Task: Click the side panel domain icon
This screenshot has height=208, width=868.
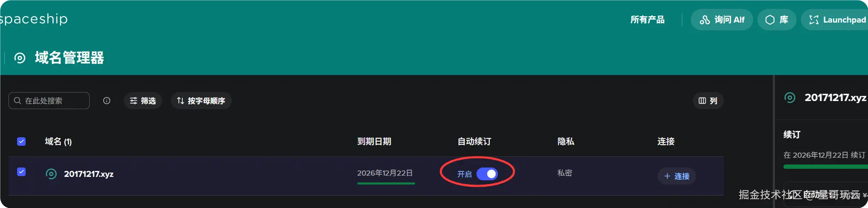Action: tap(790, 98)
